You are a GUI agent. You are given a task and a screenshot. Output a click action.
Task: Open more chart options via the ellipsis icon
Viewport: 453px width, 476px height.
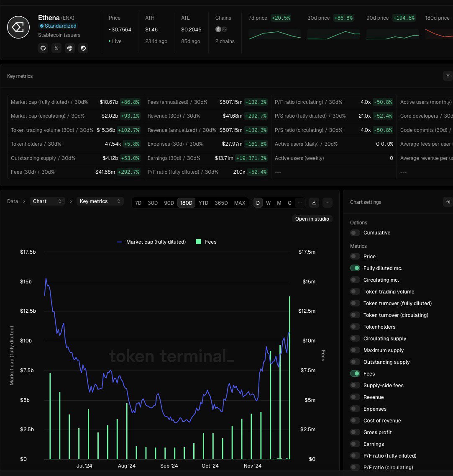point(328,203)
